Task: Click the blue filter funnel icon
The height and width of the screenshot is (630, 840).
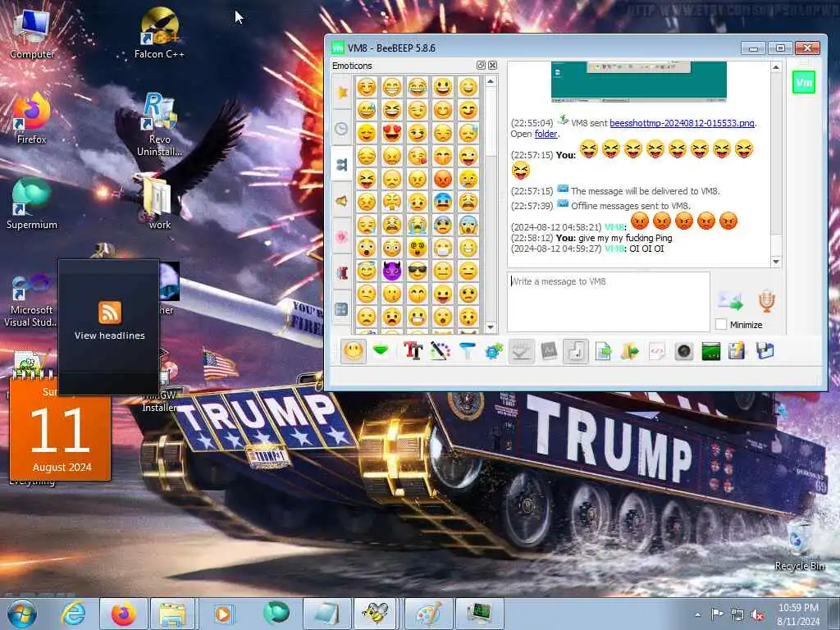Action: point(467,351)
